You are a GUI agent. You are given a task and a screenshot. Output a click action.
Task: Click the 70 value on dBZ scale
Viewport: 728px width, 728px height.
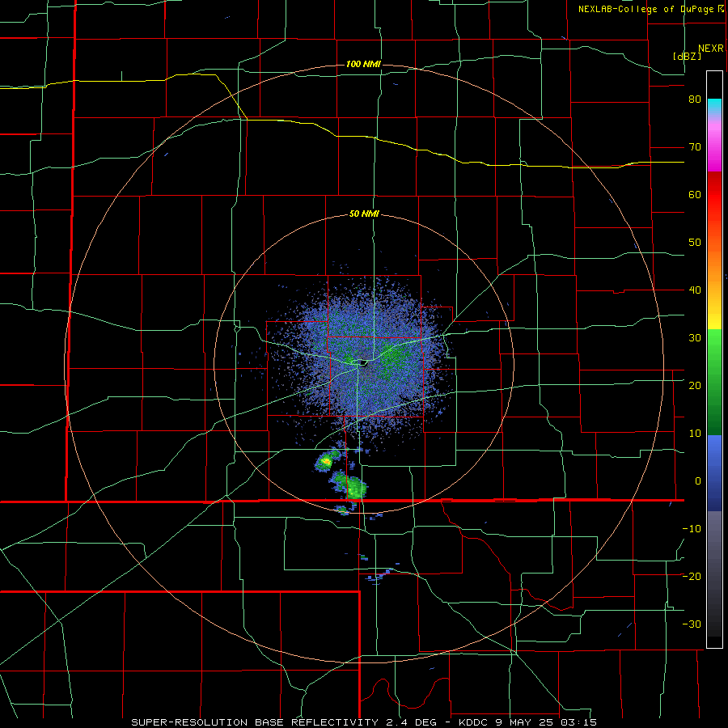coord(695,147)
